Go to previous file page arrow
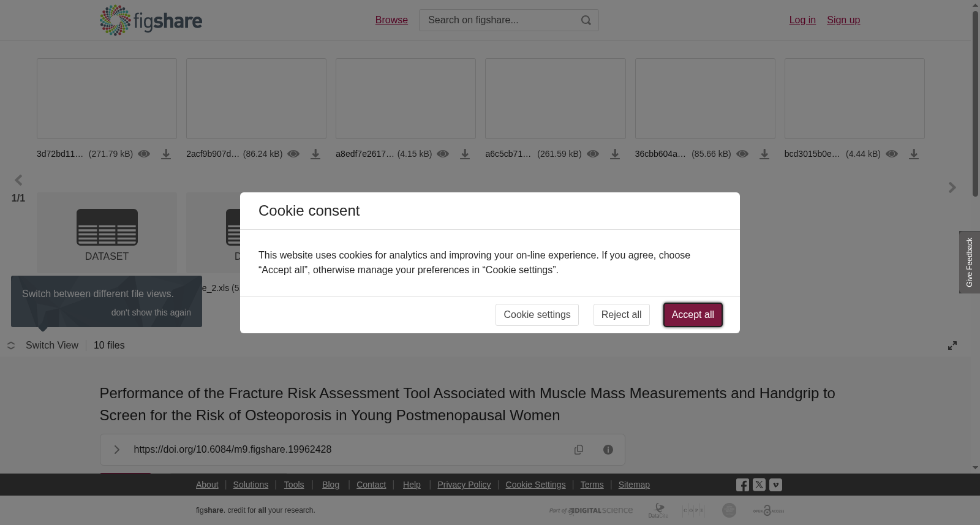Image resolution: width=980 pixels, height=525 pixels. pos(18,180)
